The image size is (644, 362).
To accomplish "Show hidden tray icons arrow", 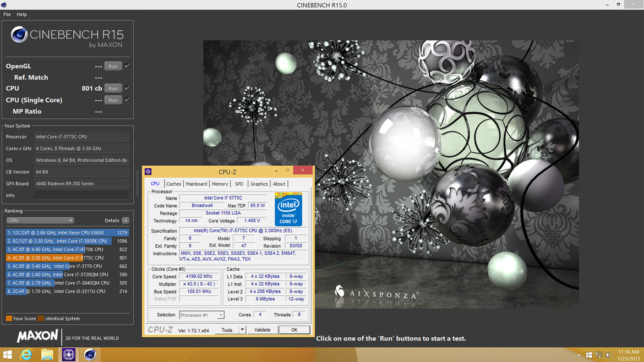I will click(x=579, y=355).
